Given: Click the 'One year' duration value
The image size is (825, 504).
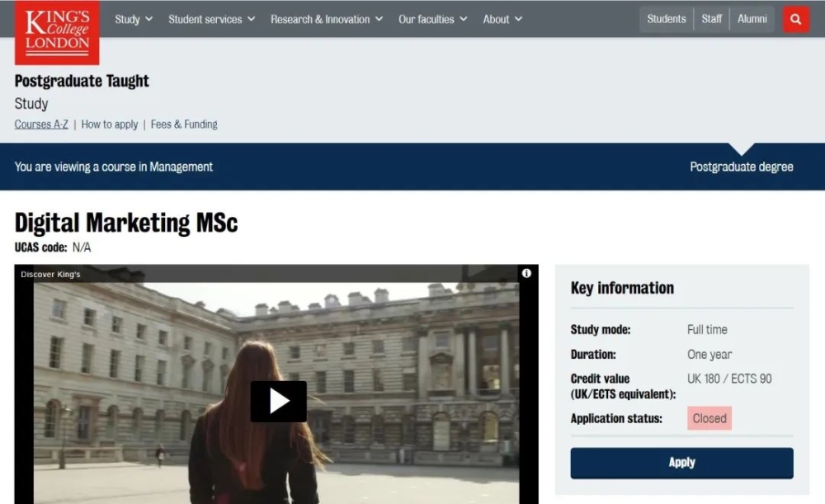Looking at the screenshot, I should coord(709,355).
